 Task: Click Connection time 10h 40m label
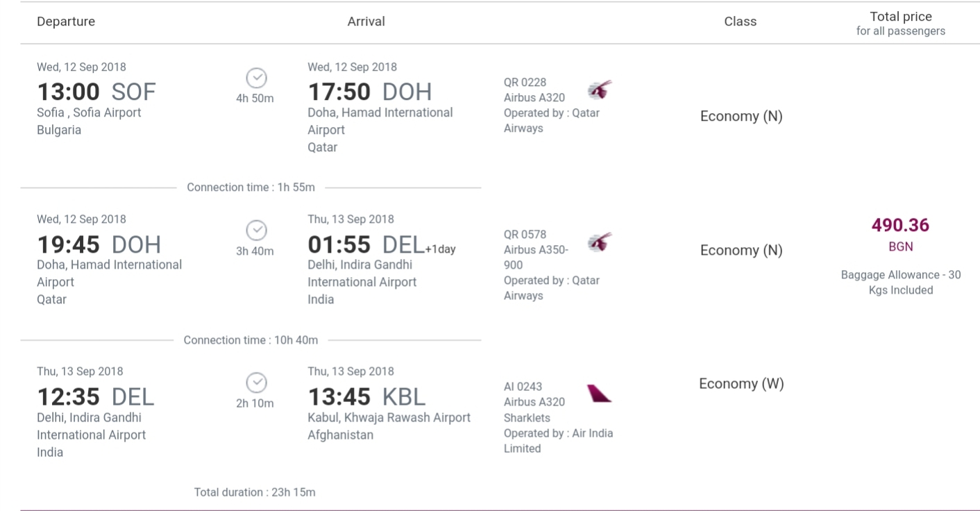click(251, 340)
